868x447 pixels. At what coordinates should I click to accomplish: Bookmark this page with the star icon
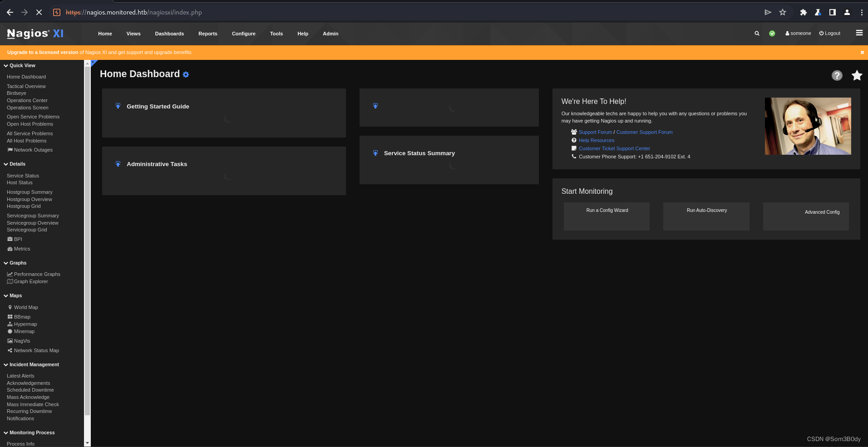tap(783, 12)
